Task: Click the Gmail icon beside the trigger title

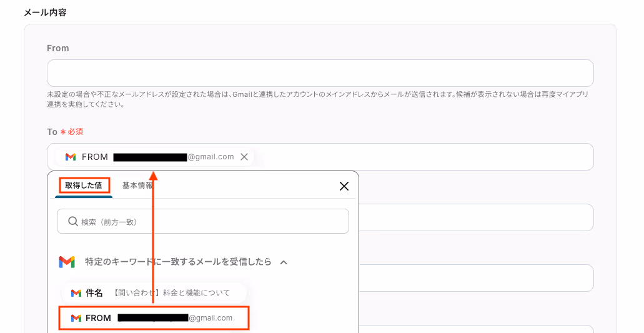Action: point(67,262)
